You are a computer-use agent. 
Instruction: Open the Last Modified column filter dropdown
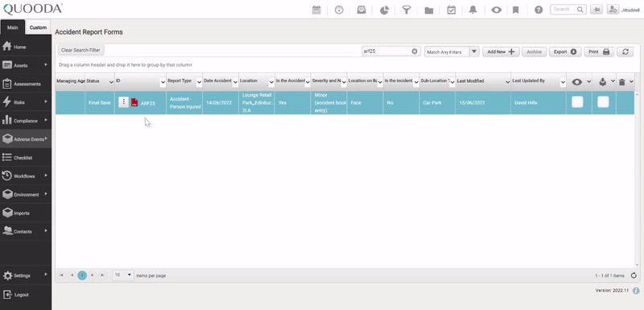[508, 82]
